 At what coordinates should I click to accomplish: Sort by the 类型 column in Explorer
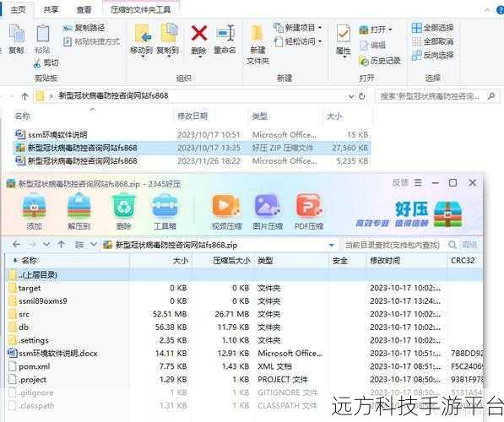coord(259,116)
